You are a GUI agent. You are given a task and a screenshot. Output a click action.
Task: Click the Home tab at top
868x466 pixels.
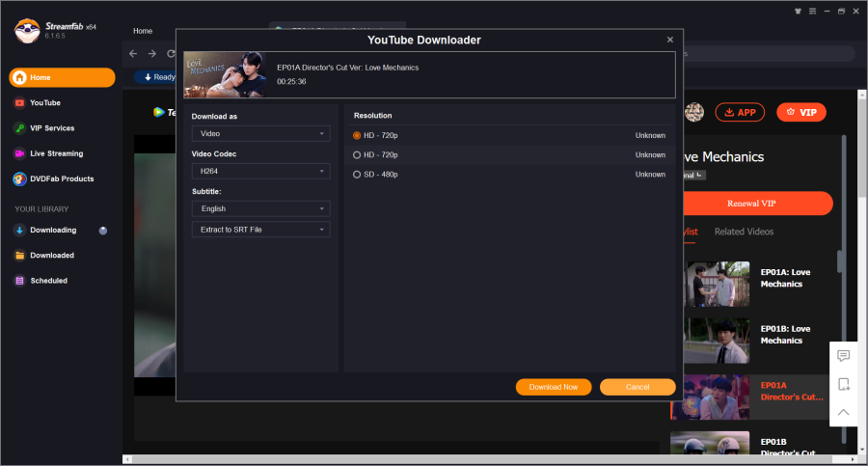143,31
